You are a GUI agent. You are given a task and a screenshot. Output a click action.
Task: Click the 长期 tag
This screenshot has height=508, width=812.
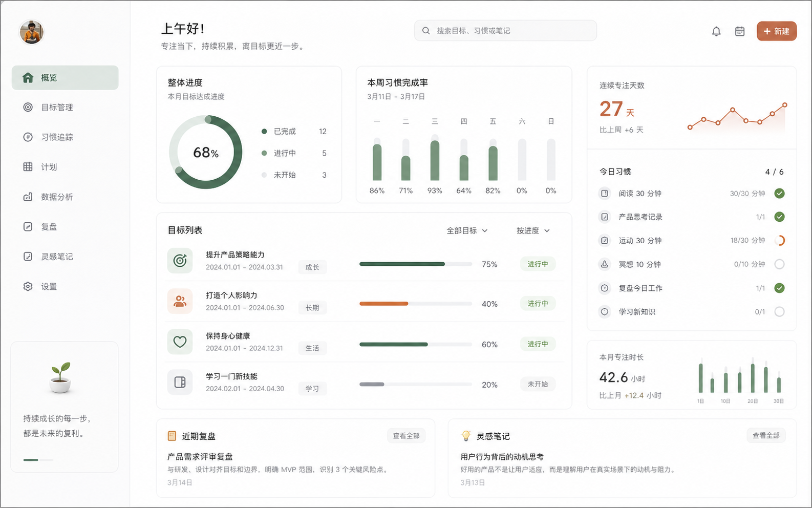click(312, 307)
